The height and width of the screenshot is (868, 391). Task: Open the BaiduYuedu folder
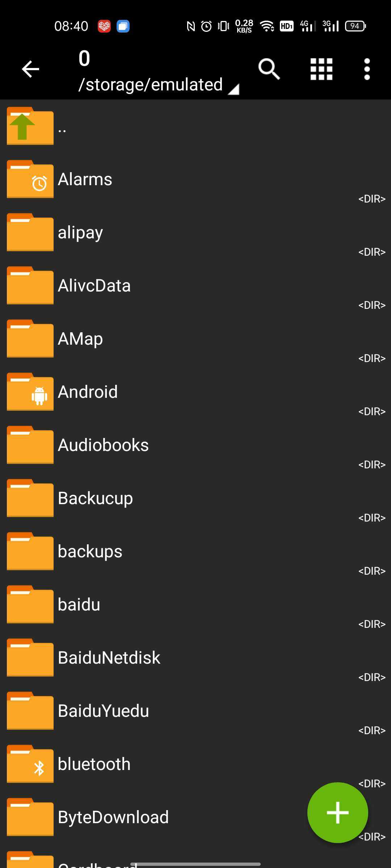click(x=103, y=711)
